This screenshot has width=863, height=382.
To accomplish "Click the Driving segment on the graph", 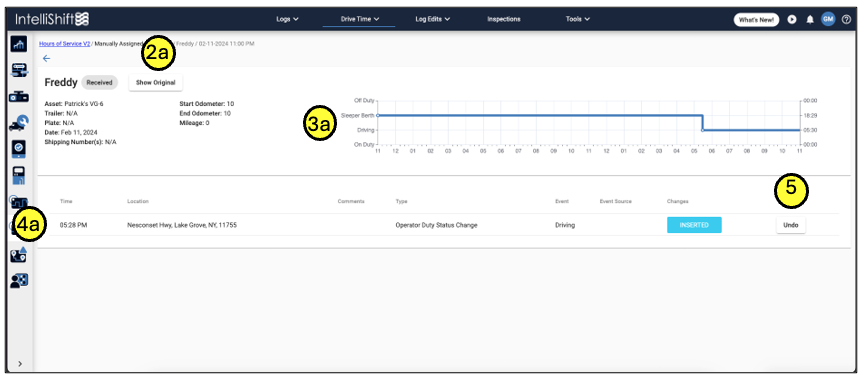I will click(x=751, y=130).
